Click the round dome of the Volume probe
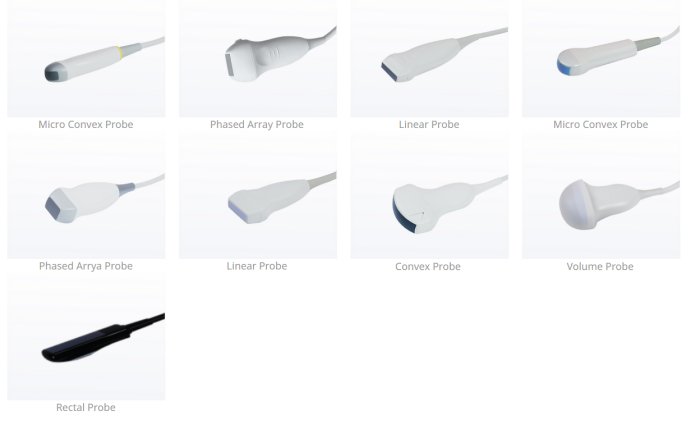This screenshot has width=700, height=429. 576,204
